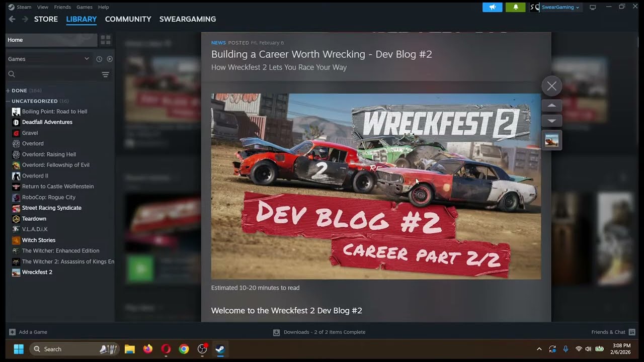Select Overlord: Raising Hell
The width and height of the screenshot is (644, 362).
[x=49, y=154]
